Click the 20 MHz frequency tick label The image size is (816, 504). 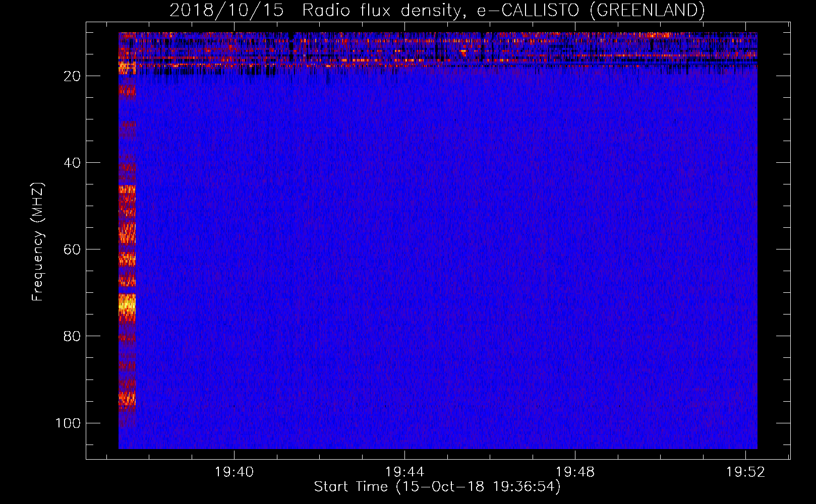tap(72, 76)
